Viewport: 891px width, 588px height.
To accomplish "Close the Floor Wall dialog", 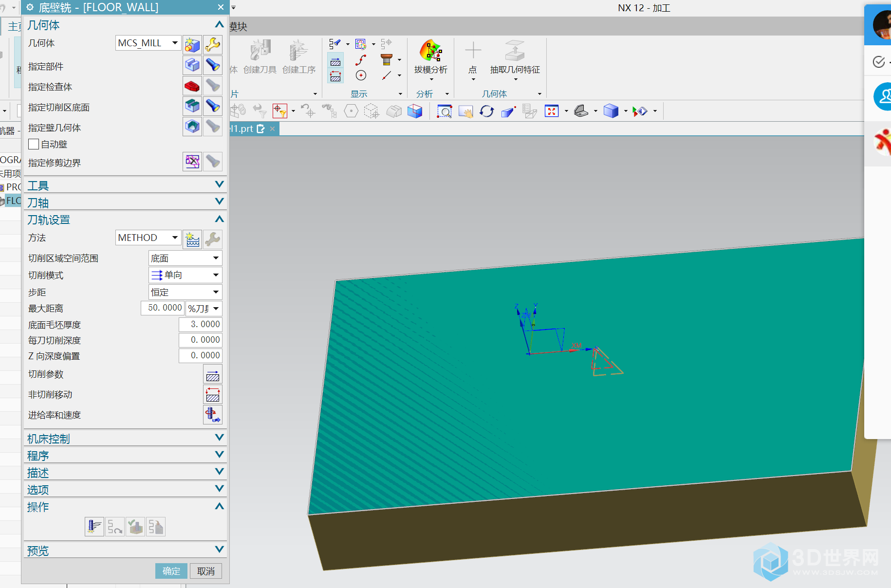I will point(221,7).
